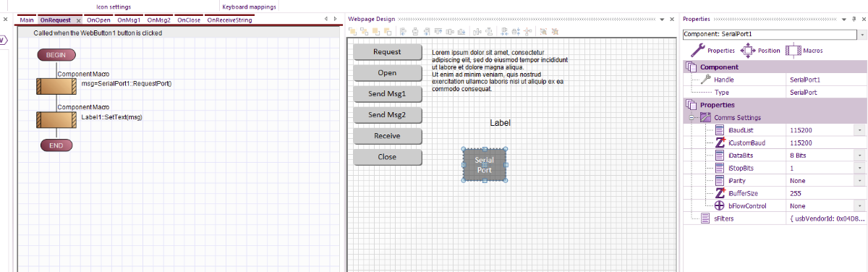
Task: Click the make same width icon
Action: pos(504,31)
